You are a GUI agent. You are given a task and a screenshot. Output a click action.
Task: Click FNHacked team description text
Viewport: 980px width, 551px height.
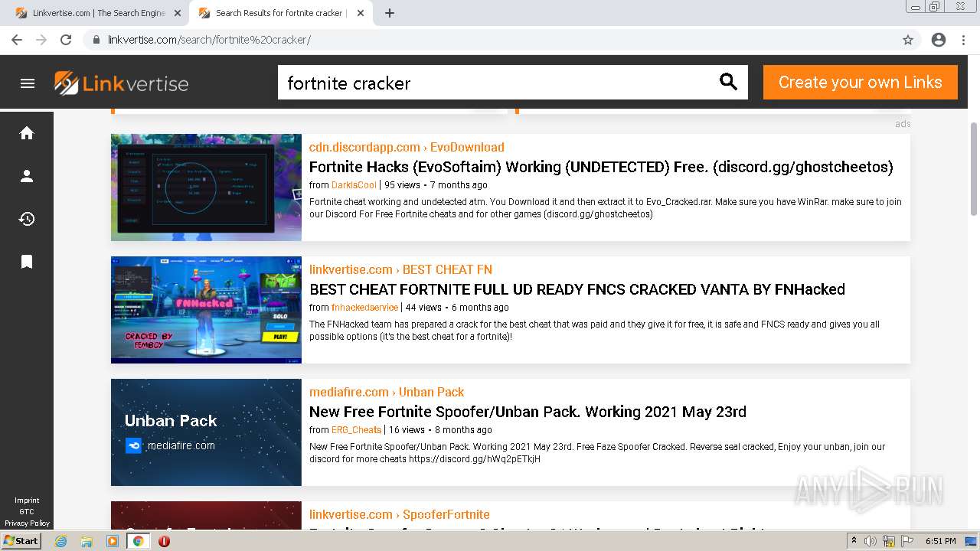594,331
